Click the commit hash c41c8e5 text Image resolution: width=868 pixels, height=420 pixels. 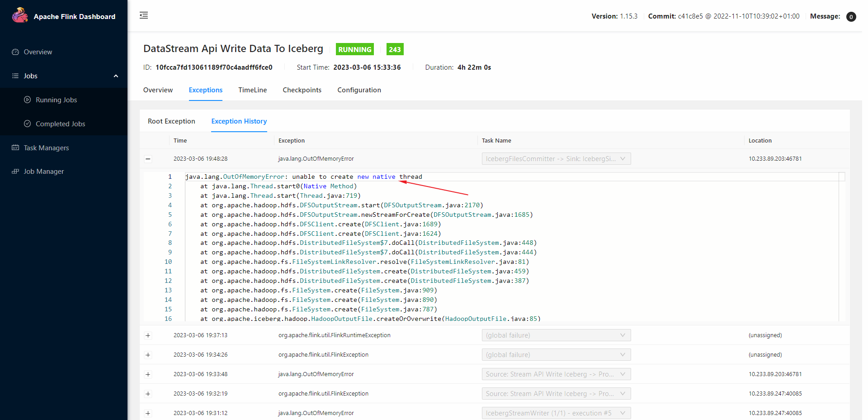[690, 16]
